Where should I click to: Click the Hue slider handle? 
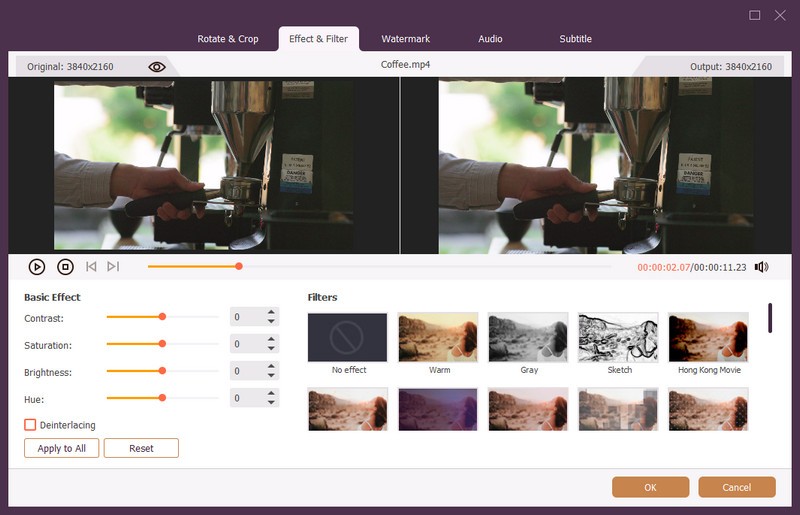(162, 398)
